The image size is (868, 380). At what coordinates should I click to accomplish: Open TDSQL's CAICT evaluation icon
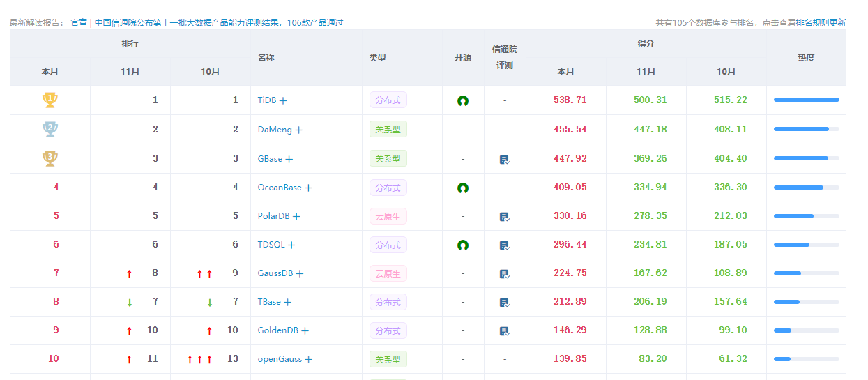click(x=505, y=245)
